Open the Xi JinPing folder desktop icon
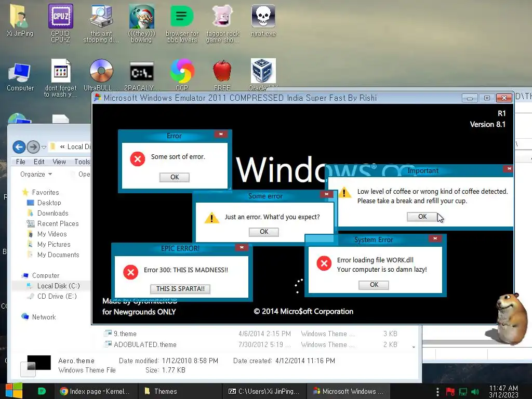The width and height of the screenshot is (532, 399). (x=20, y=20)
